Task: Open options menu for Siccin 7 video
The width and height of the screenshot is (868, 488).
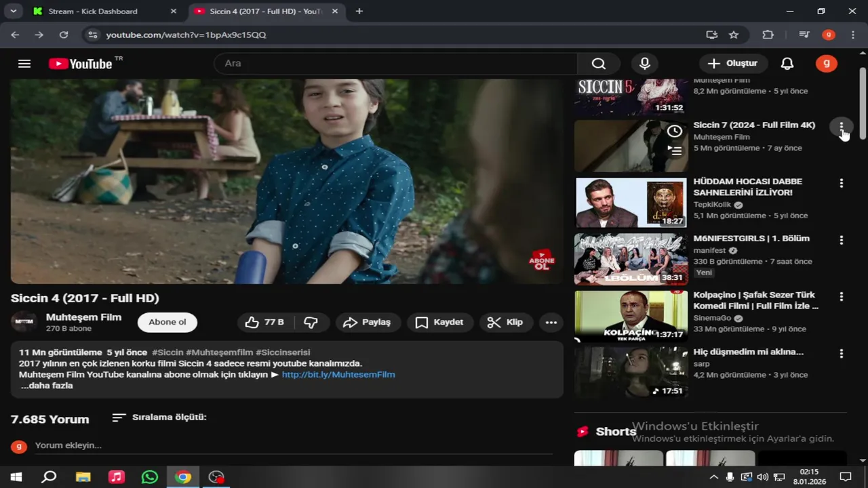Action: [x=841, y=127]
